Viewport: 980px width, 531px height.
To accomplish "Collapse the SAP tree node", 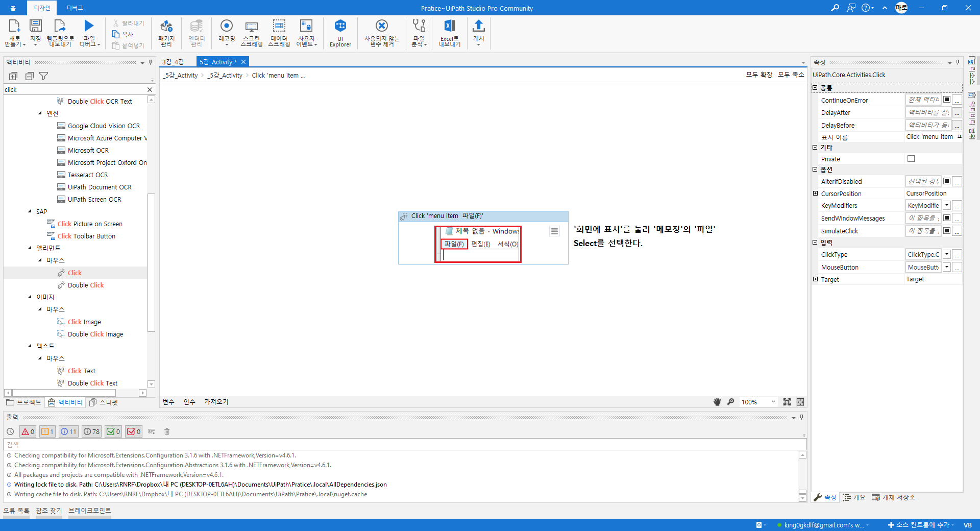I will (x=30, y=211).
